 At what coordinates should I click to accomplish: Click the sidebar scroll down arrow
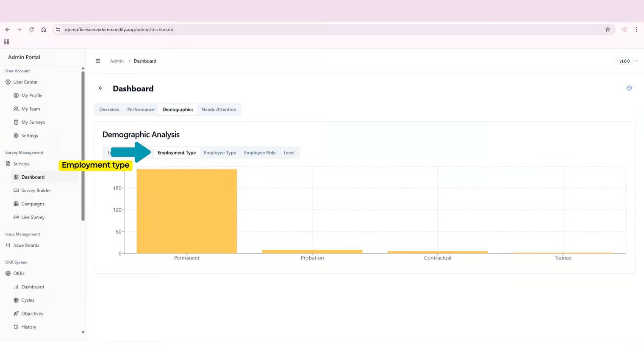click(83, 332)
